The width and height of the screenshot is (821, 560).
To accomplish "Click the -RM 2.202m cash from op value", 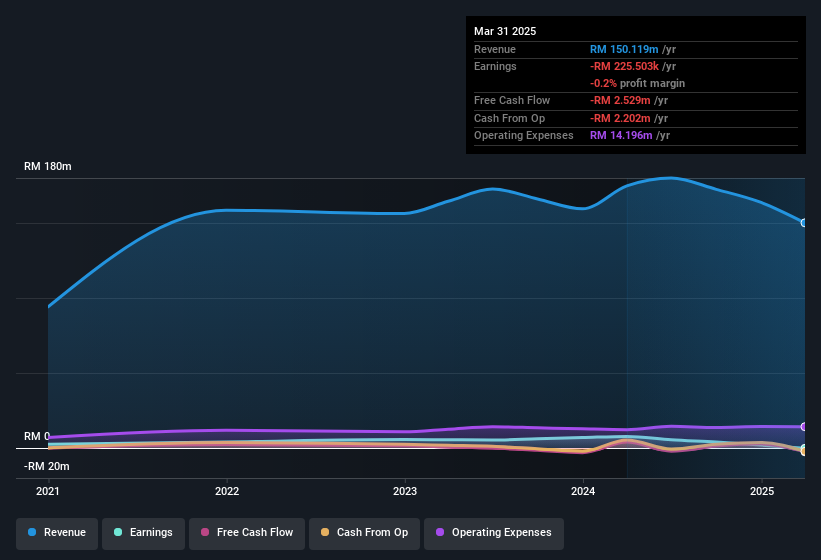I will [x=620, y=118].
